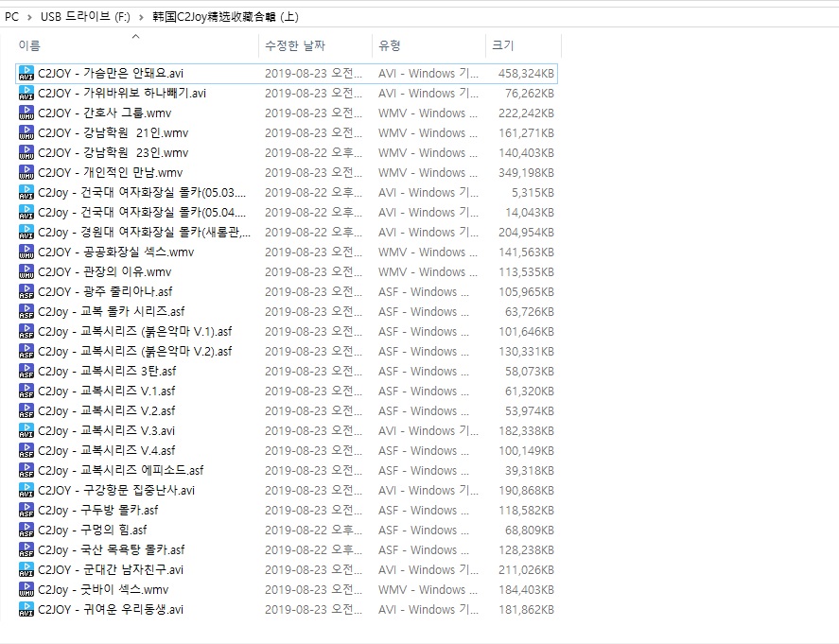The image size is (839, 644).
Task: Click the AVI icon for 군대간 남자친구.avi
Action: (26, 569)
